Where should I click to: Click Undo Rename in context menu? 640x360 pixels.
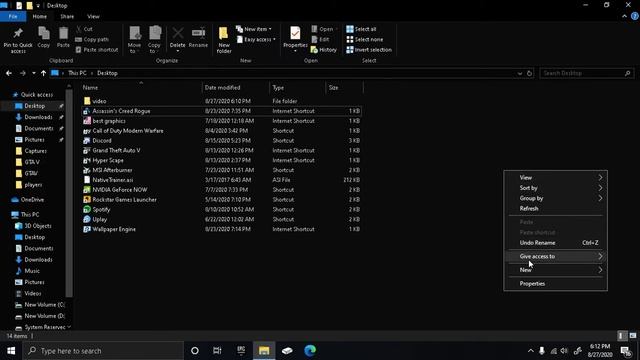tap(556, 242)
